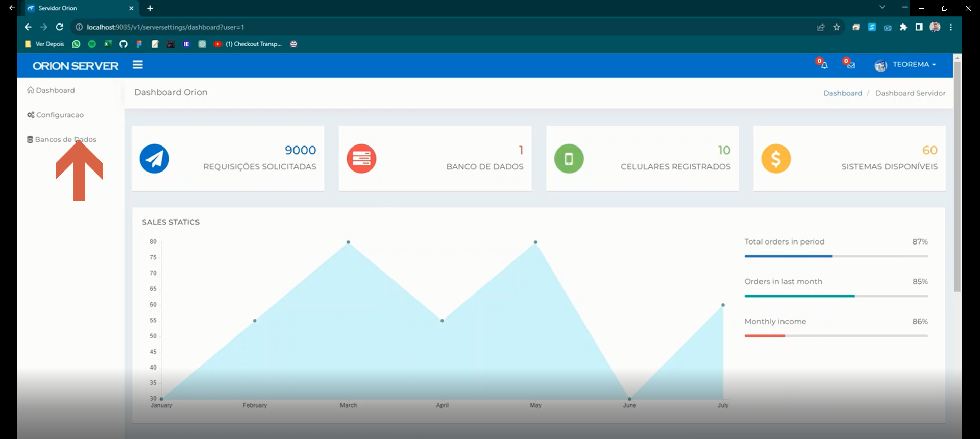Open the Extensions puzzle piece icon
Viewport: 980px width, 439px height.
(903, 27)
